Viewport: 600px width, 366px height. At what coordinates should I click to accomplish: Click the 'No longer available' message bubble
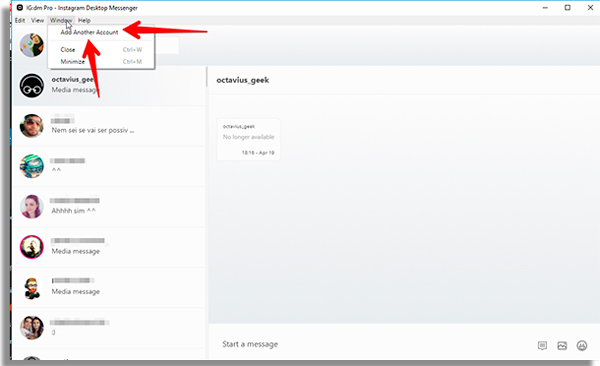point(249,139)
